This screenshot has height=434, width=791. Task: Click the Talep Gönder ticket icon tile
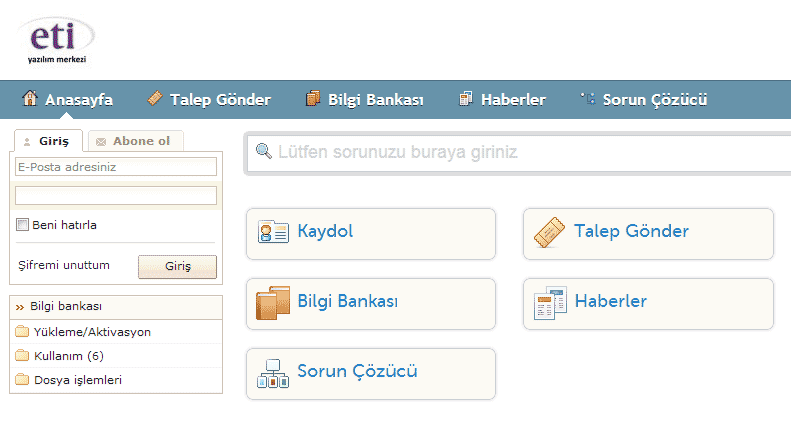point(550,232)
